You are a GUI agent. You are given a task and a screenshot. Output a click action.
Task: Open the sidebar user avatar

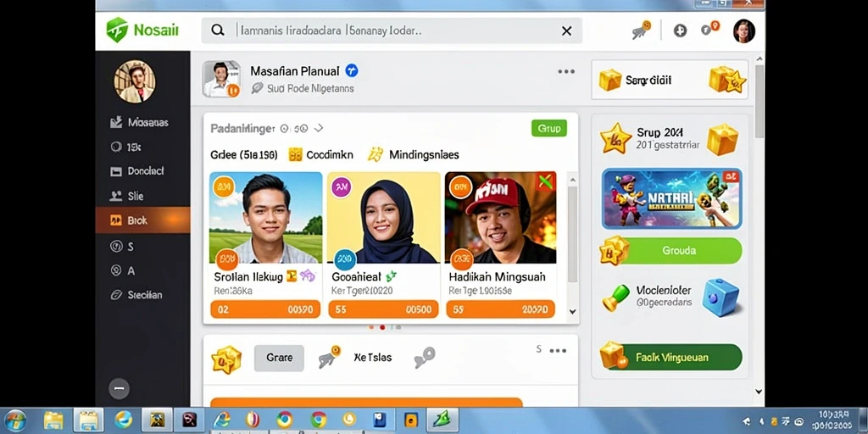click(x=135, y=81)
